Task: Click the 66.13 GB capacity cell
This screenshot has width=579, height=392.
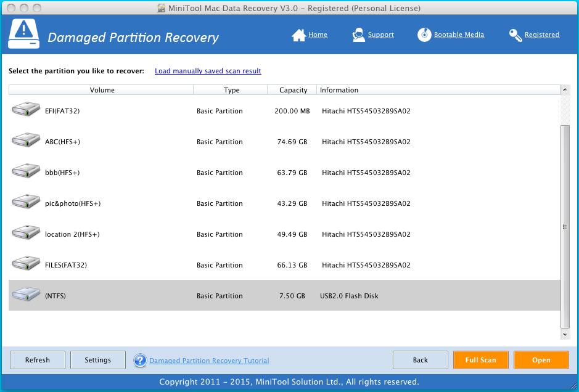Action: click(x=292, y=265)
